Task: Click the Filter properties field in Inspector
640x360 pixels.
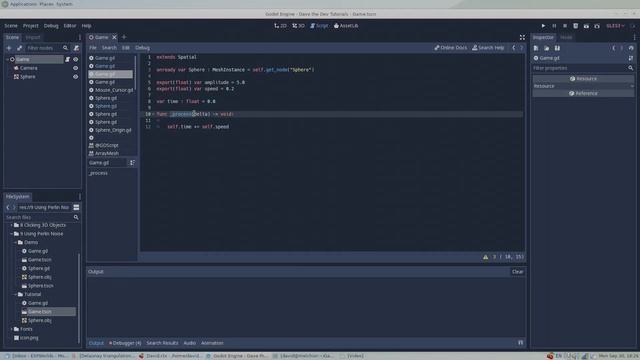Action: point(583,68)
